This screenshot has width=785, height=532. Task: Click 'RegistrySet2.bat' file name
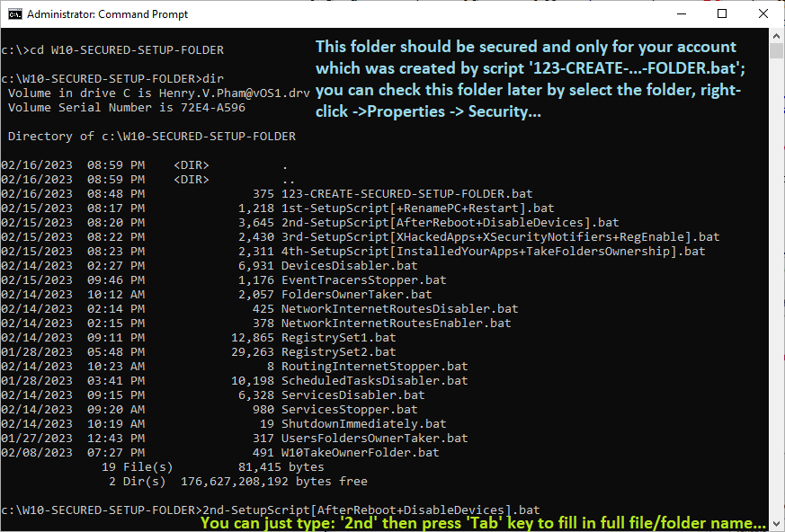[x=338, y=352]
